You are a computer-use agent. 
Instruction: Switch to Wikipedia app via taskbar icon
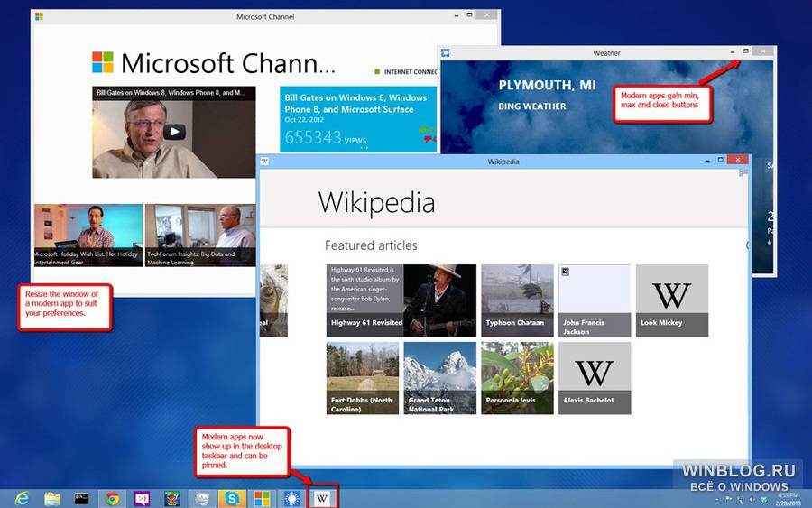pos(322,498)
